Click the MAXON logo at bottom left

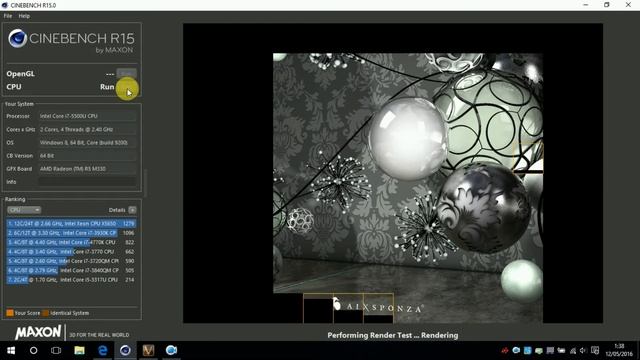coord(38,332)
